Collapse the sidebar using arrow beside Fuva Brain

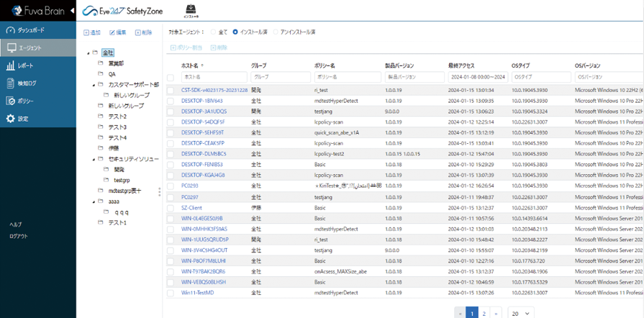coord(72,11)
